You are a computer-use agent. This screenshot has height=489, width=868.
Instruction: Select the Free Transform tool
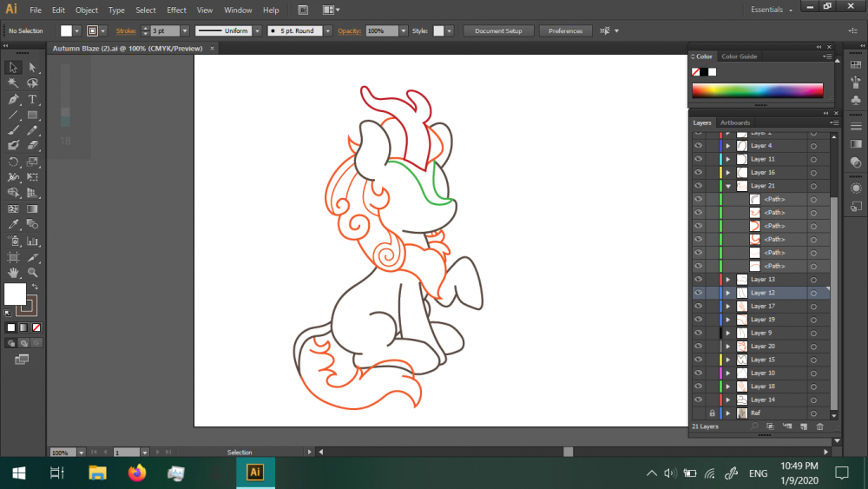[x=33, y=177]
